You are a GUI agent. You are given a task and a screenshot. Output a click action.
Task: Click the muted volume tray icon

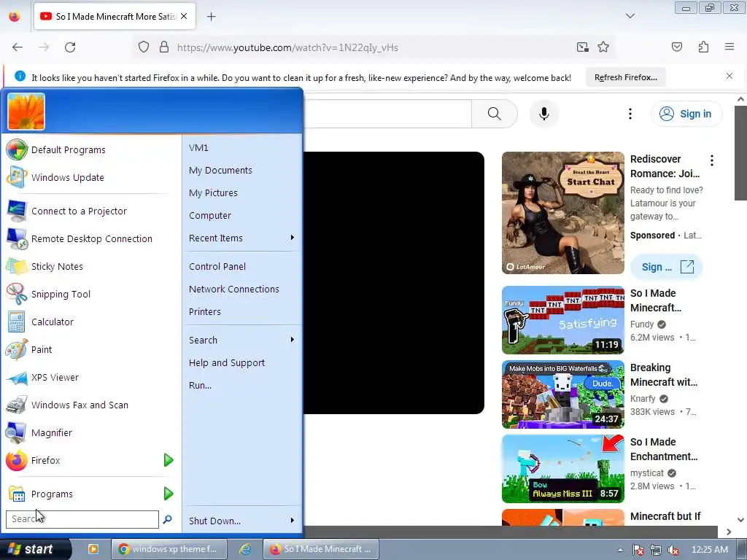point(673,550)
